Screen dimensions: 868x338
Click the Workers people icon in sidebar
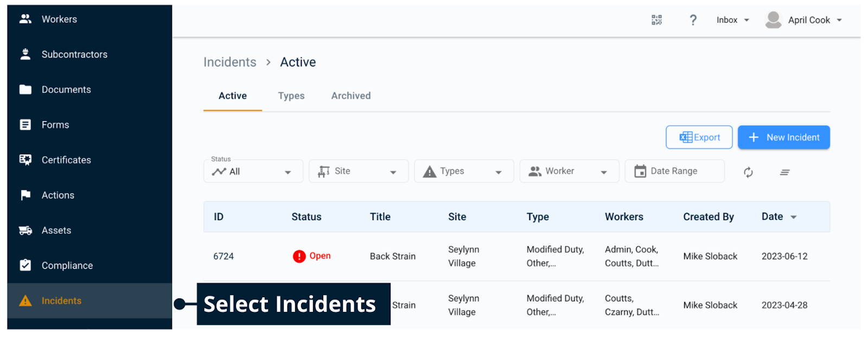click(25, 19)
